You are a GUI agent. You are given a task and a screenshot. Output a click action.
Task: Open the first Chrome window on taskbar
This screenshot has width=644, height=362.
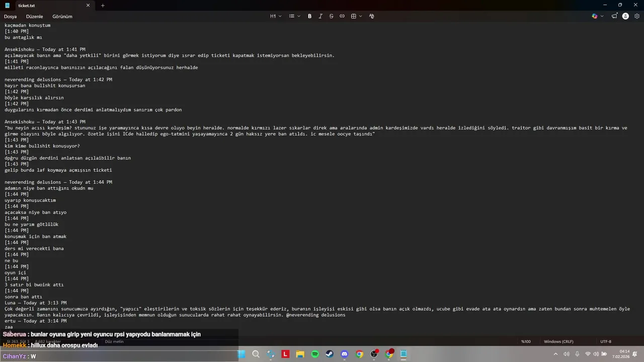coord(359,354)
